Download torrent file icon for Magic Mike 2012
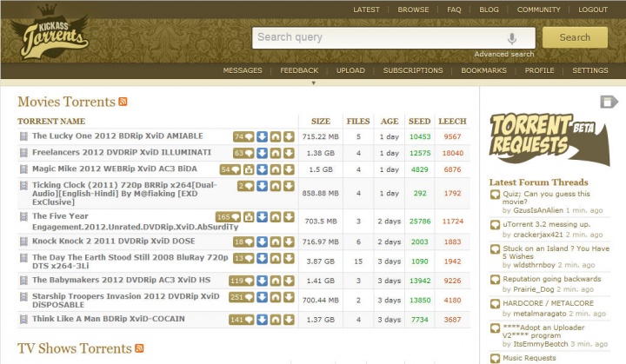This screenshot has height=364, width=626. pyautogui.click(x=289, y=169)
